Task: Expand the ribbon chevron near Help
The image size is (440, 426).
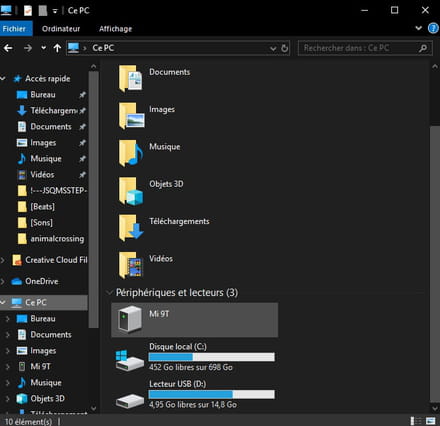Action: click(x=419, y=28)
